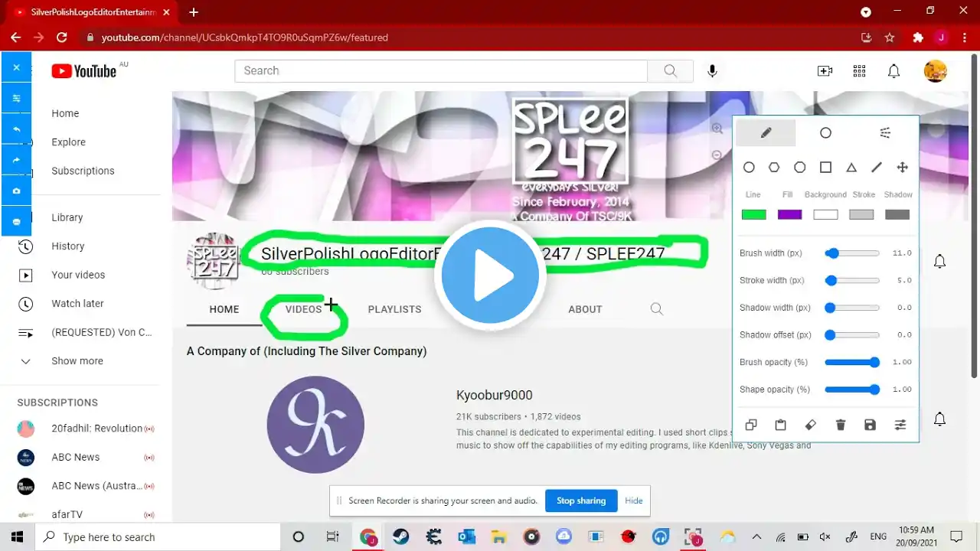Open the Chrome extensions puzzle icon
Screen dimensions: 980x551
point(918,37)
